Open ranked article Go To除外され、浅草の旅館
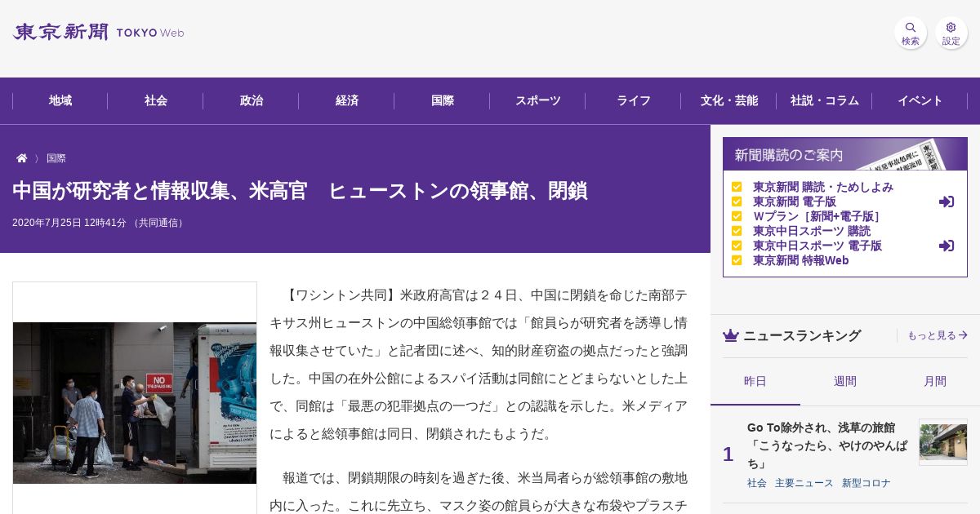The width and height of the screenshot is (980, 514). (x=827, y=445)
